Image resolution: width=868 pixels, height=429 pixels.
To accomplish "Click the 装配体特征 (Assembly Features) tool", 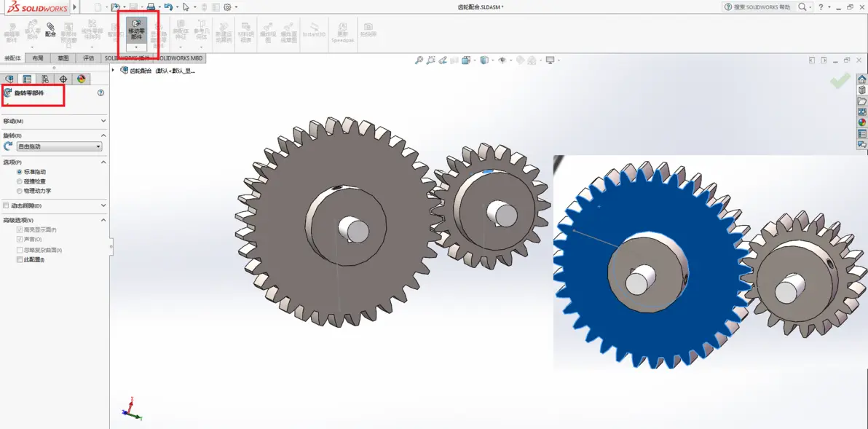I will [181, 31].
